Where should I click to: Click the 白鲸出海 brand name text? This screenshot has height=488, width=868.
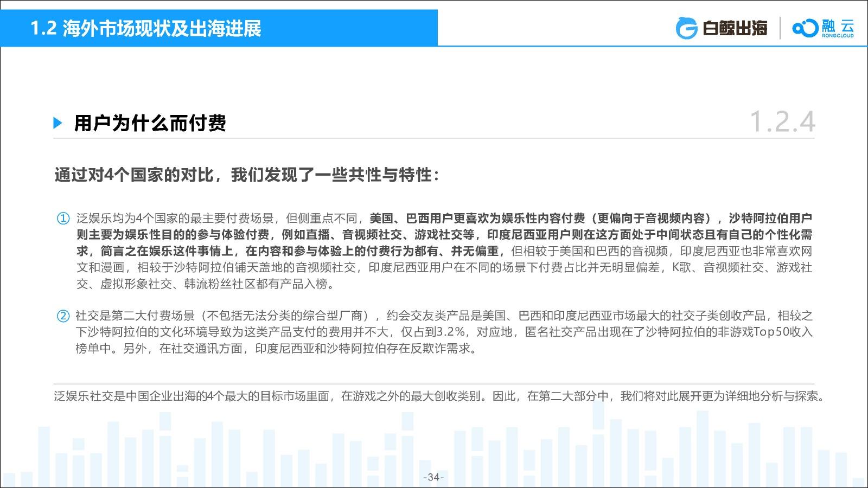coord(735,28)
